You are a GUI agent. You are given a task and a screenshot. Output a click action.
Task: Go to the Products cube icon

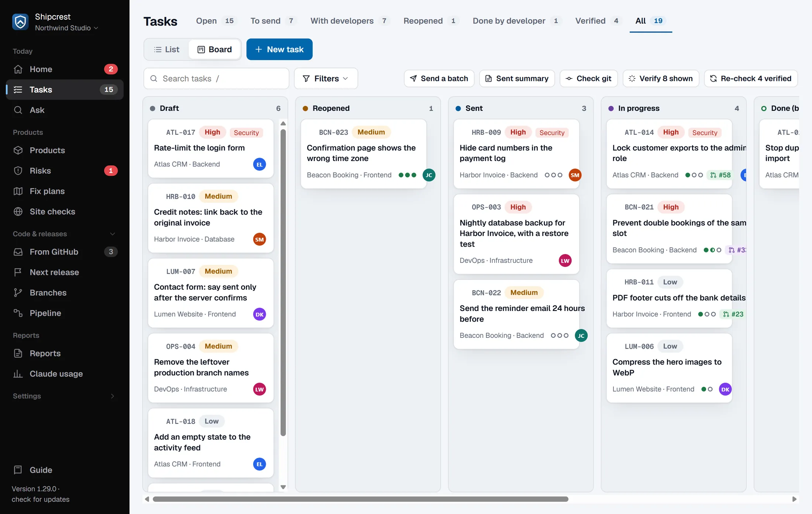(18, 150)
